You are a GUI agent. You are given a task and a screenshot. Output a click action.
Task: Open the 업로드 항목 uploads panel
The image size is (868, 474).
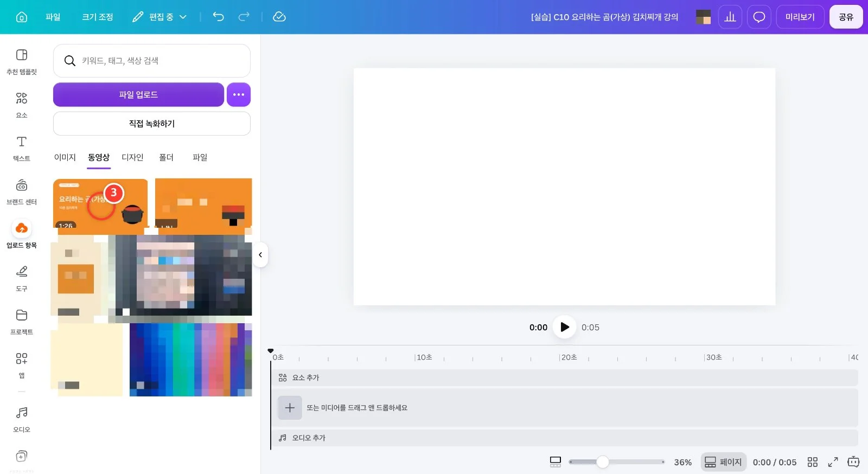22,235
